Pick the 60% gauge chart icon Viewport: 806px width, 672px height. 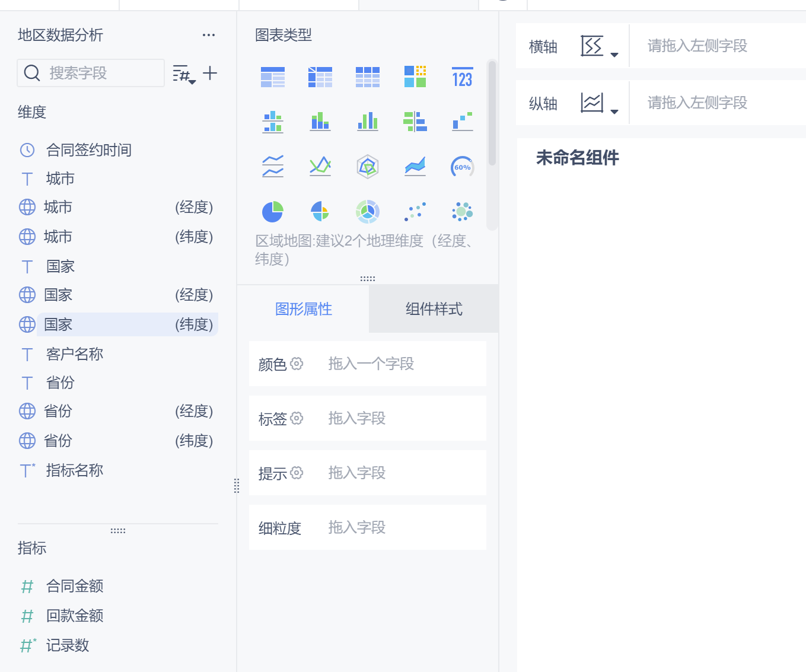463,167
